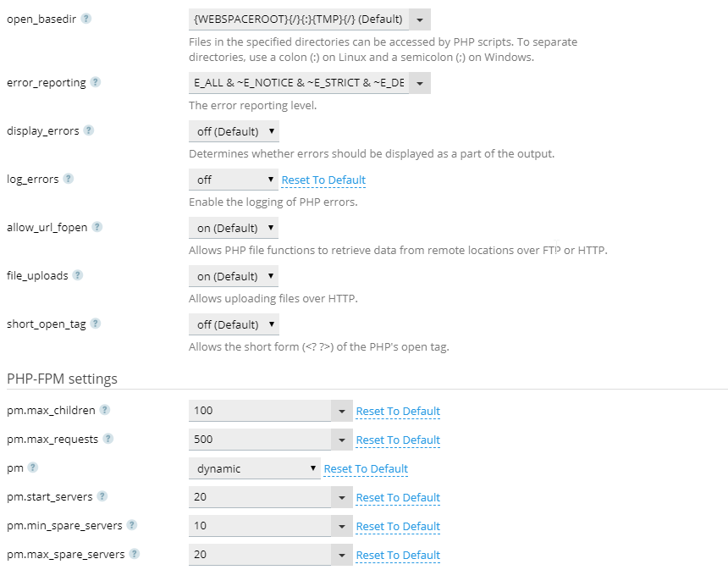Expand the file_uploads dropdown
This screenshot has height=581, width=728.
coord(234,276)
